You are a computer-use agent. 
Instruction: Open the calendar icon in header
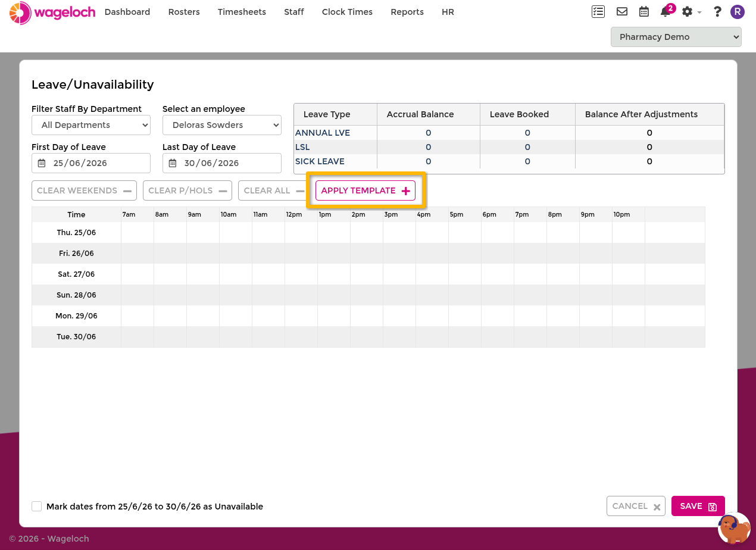(643, 11)
